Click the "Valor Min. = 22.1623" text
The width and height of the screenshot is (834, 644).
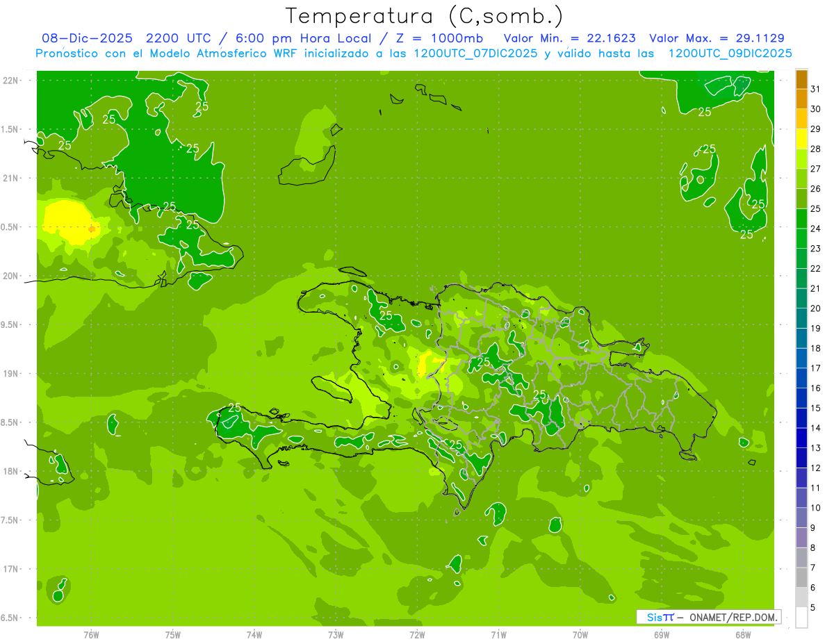[570, 39]
